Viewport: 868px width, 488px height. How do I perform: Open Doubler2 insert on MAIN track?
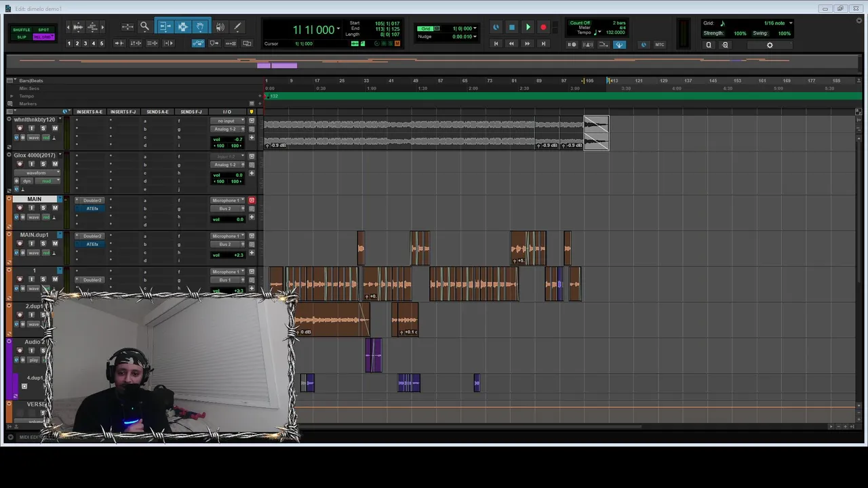(92, 200)
